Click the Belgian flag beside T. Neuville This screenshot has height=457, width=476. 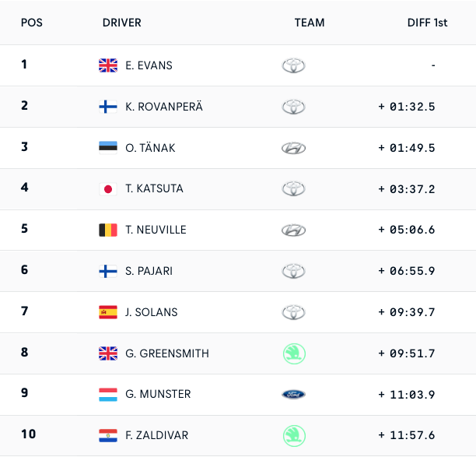108,230
